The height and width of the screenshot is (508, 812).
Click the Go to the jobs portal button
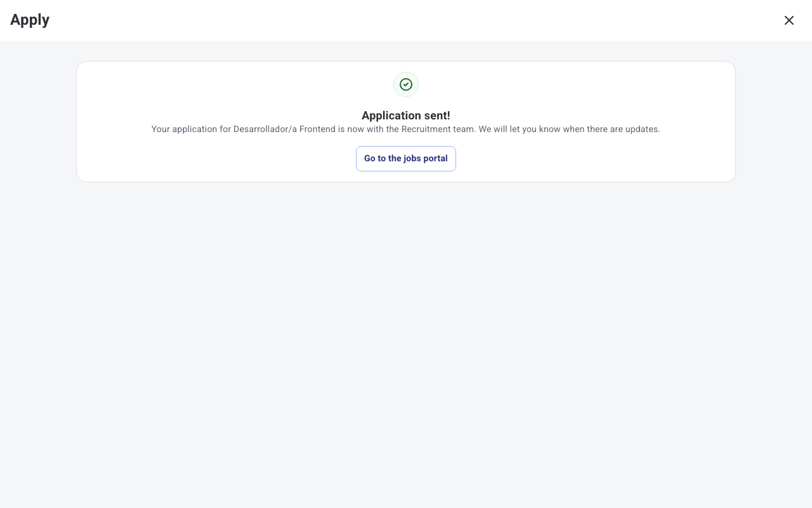tap(406, 159)
